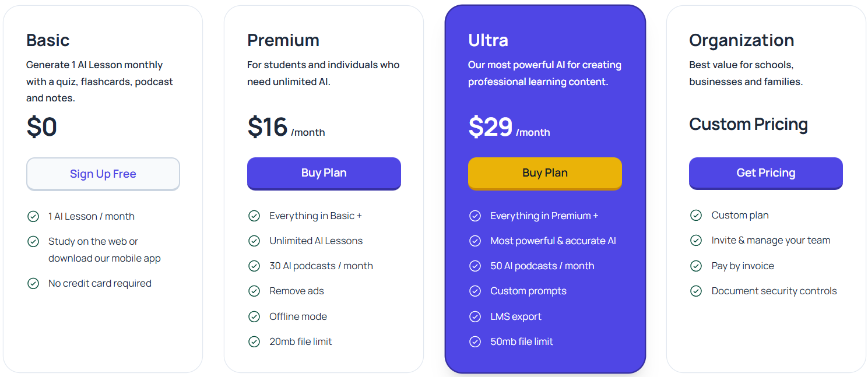
Task: Click the 'Invite & manage your team' feature text
Action: (x=771, y=240)
